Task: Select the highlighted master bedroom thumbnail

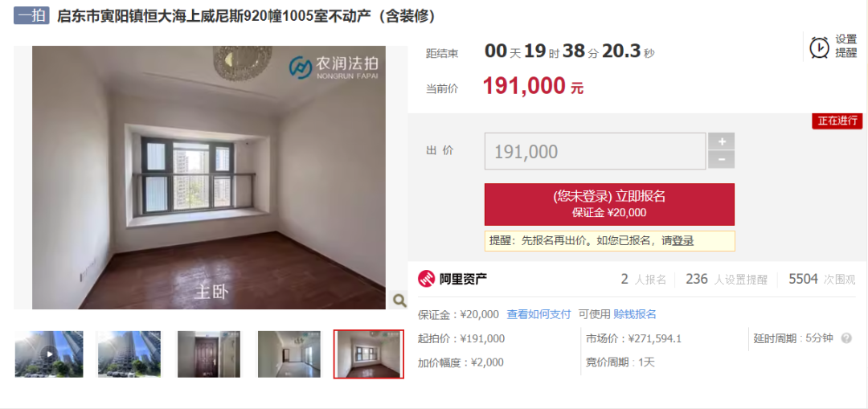Action: click(369, 354)
